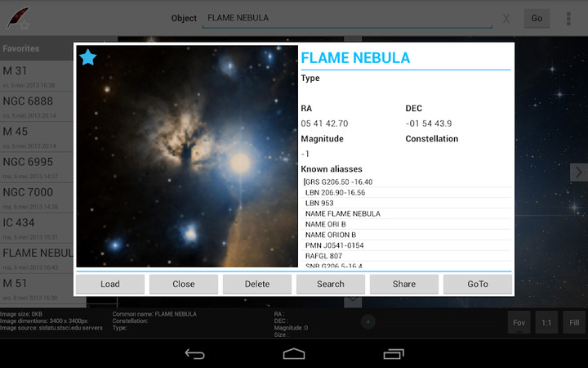Viewport: 588px width, 368px height.
Task: Click the Load button
Action: (x=110, y=284)
